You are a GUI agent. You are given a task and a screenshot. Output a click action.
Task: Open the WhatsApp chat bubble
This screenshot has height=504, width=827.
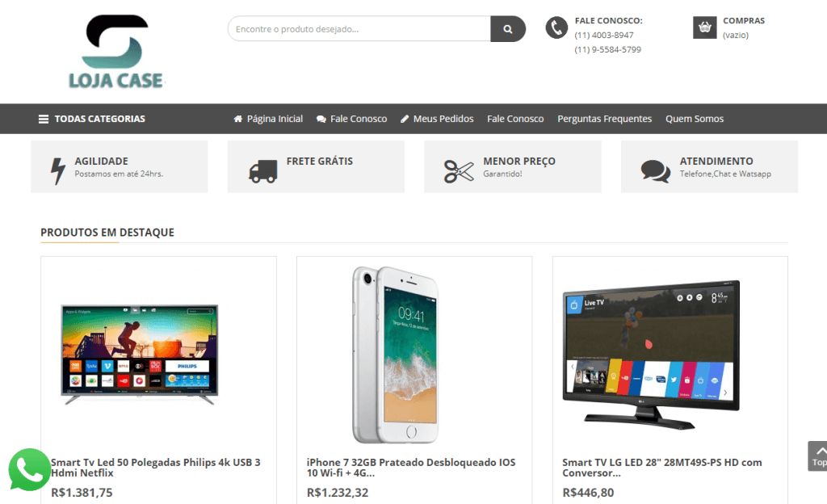pyautogui.click(x=30, y=470)
